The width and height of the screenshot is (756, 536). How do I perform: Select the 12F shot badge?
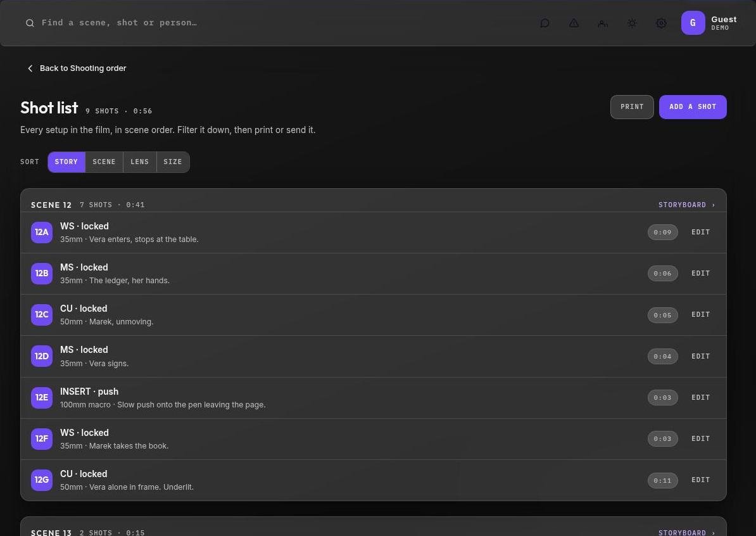click(41, 438)
